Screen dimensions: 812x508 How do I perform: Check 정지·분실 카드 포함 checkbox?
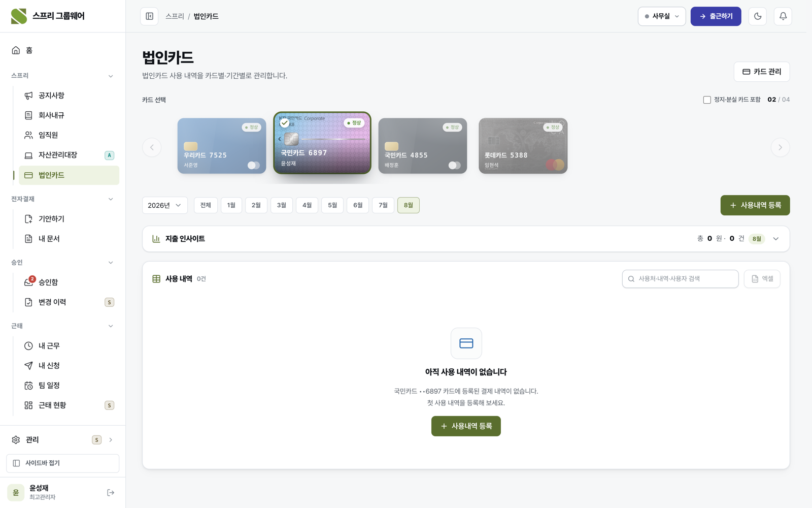pos(707,100)
